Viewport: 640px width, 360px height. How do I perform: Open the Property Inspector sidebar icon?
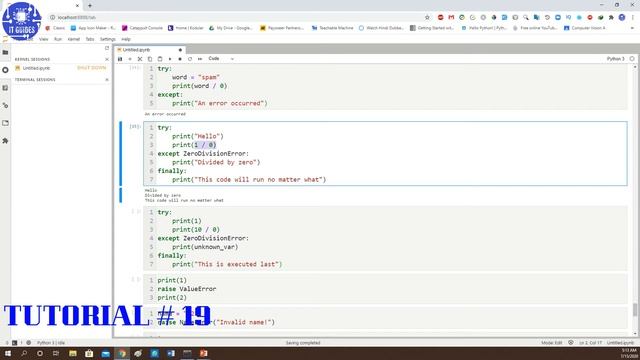[5, 105]
